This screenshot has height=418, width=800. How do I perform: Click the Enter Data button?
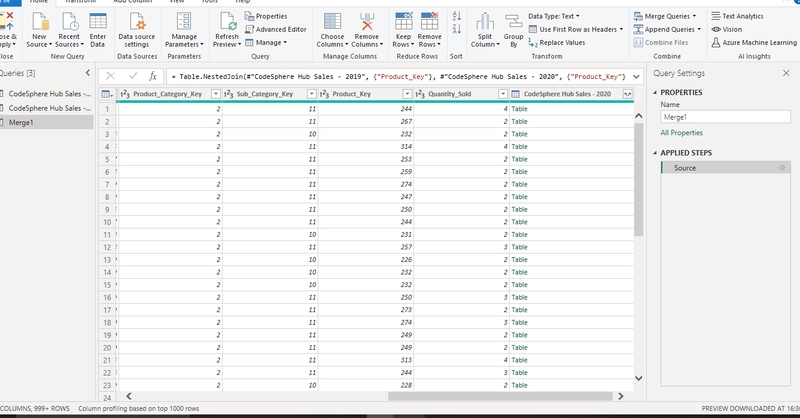click(x=98, y=31)
